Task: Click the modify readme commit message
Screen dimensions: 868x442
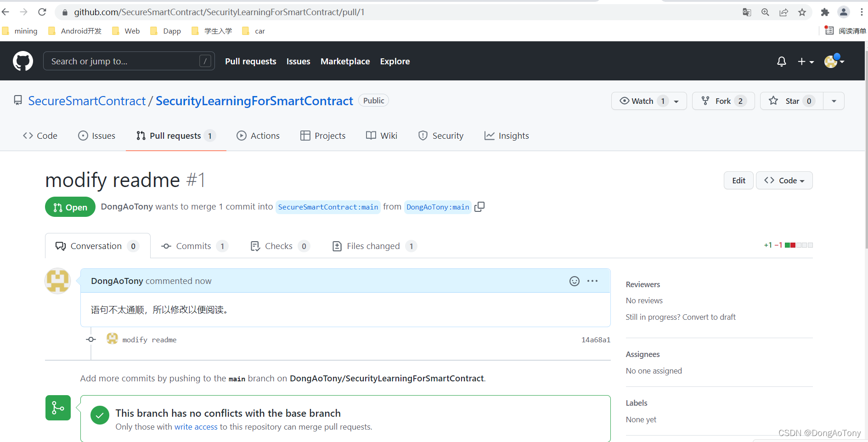Action: [149, 340]
